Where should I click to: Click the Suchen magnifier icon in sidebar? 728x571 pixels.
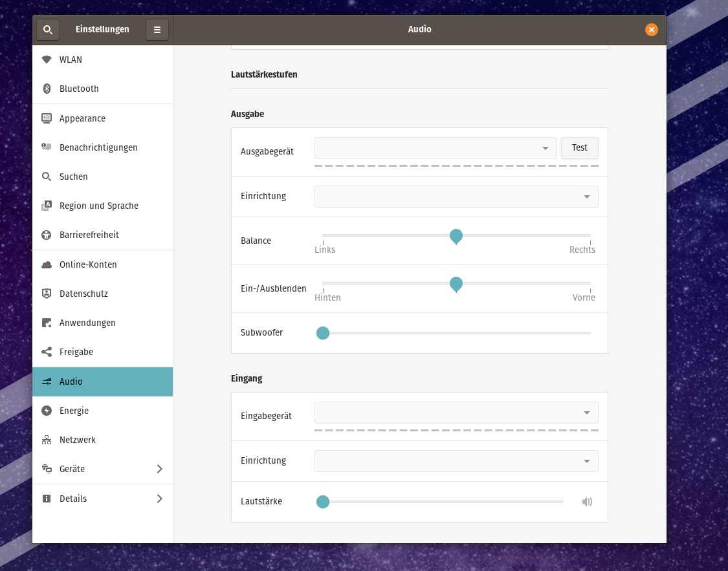pos(47,177)
